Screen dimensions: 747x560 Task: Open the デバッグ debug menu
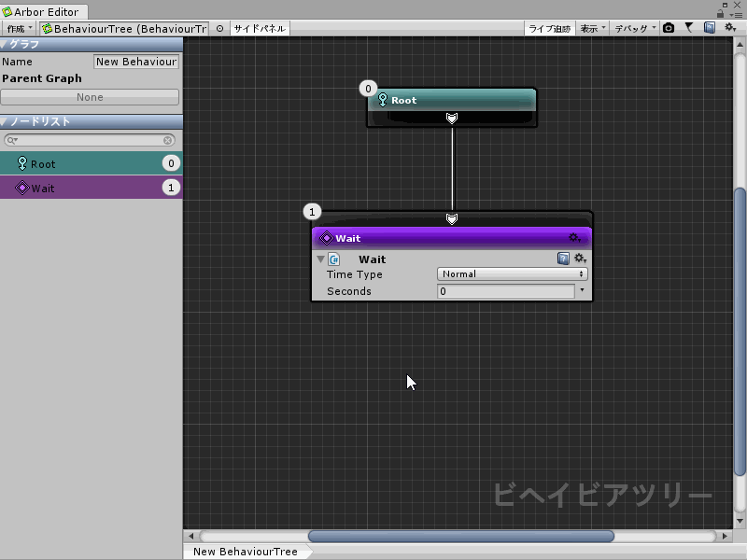(635, 29)
